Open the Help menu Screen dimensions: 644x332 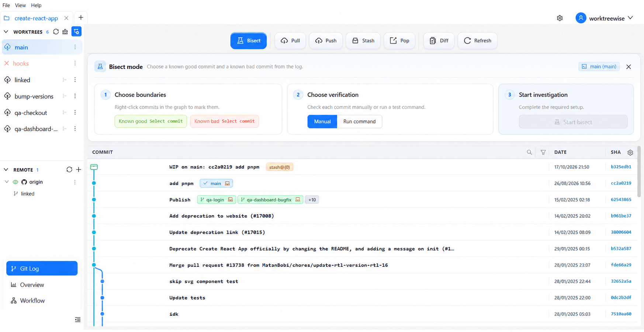(36, 5)
